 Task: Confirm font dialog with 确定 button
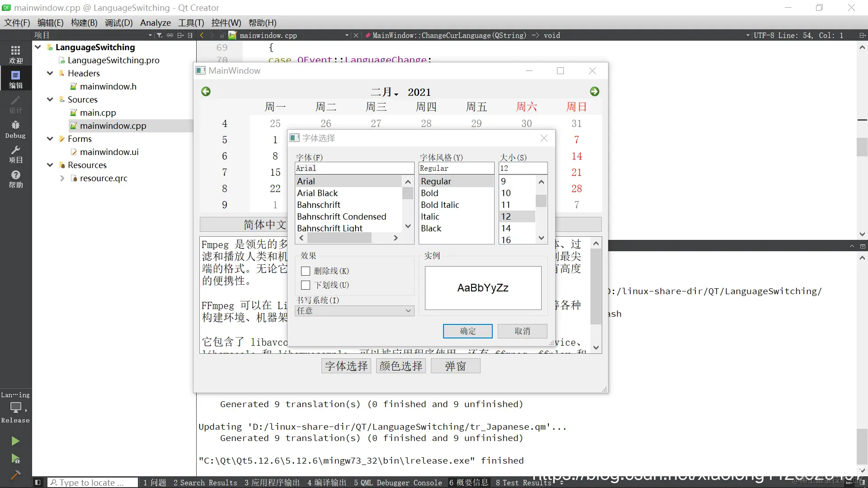pyautogui.click(x=467, y=331)
